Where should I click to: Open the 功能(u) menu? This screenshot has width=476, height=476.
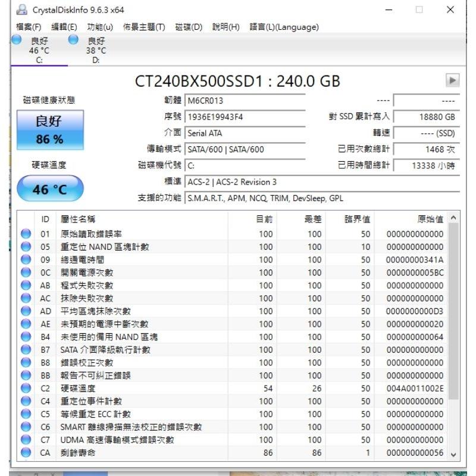tap(100, 27)
